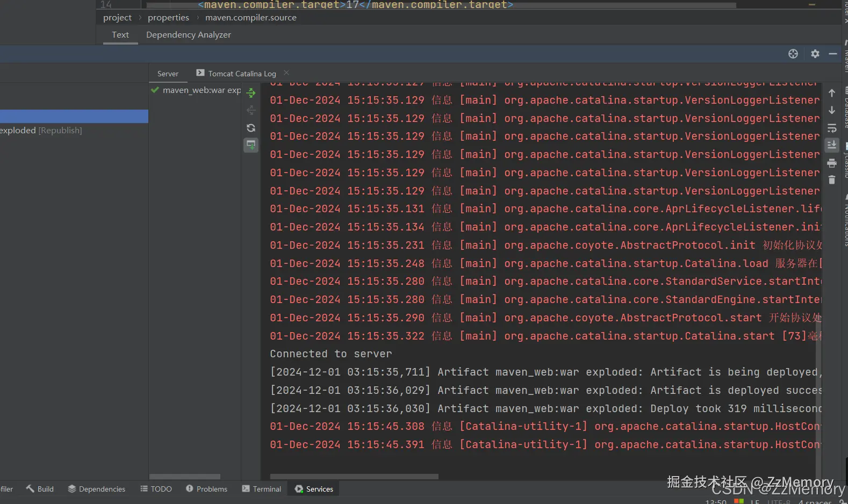
Task: Click the AbstractProtocol.start log line
Action: click(545, 318)
